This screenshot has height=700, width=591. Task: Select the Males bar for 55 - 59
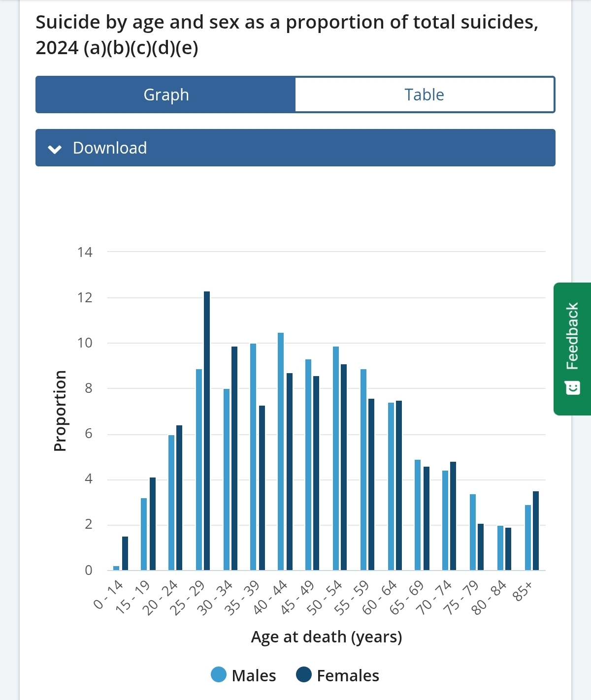coord(363,470)
